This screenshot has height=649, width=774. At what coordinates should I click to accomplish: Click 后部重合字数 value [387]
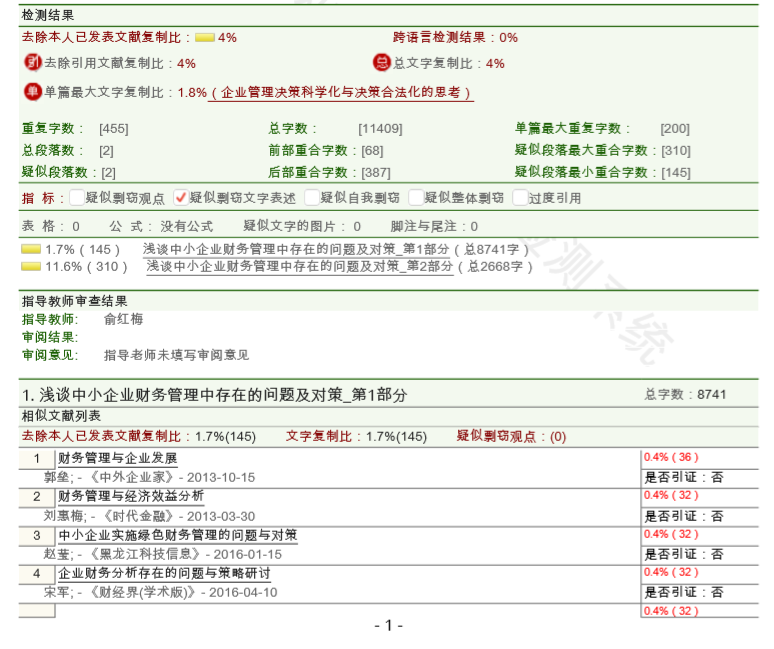(x=376, y=173)
